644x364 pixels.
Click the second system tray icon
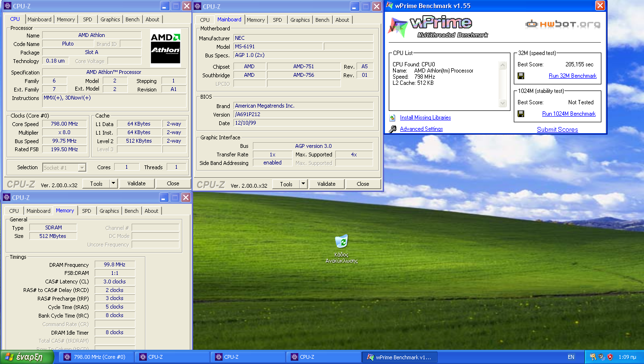601,357
